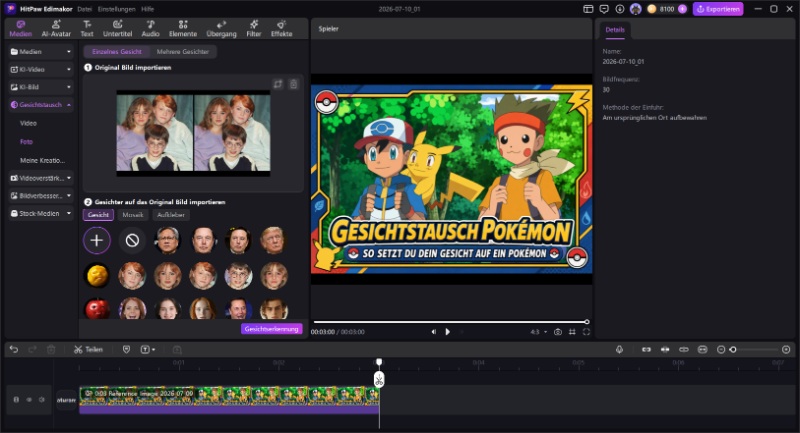Select the Gesicht tab

(x=98, y=215)
